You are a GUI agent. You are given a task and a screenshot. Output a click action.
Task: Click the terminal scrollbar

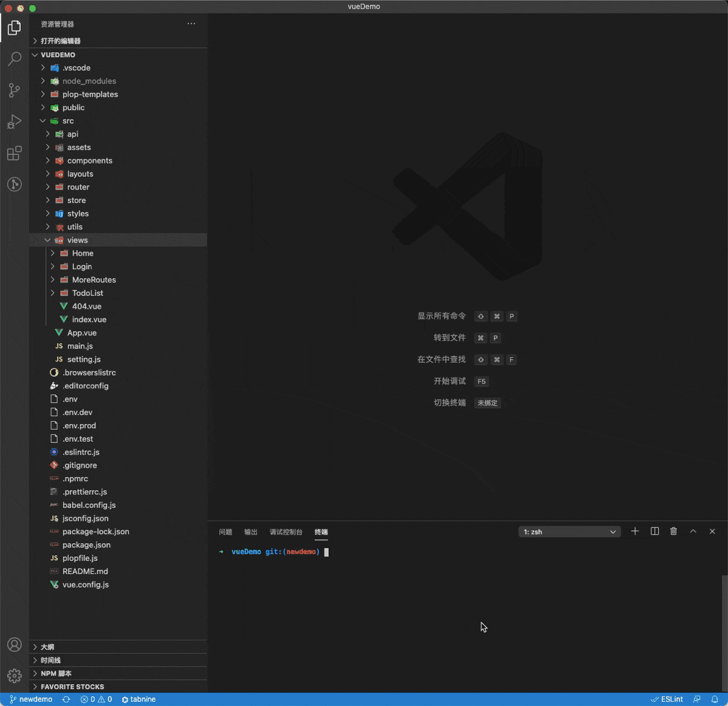tap(724, 633)
